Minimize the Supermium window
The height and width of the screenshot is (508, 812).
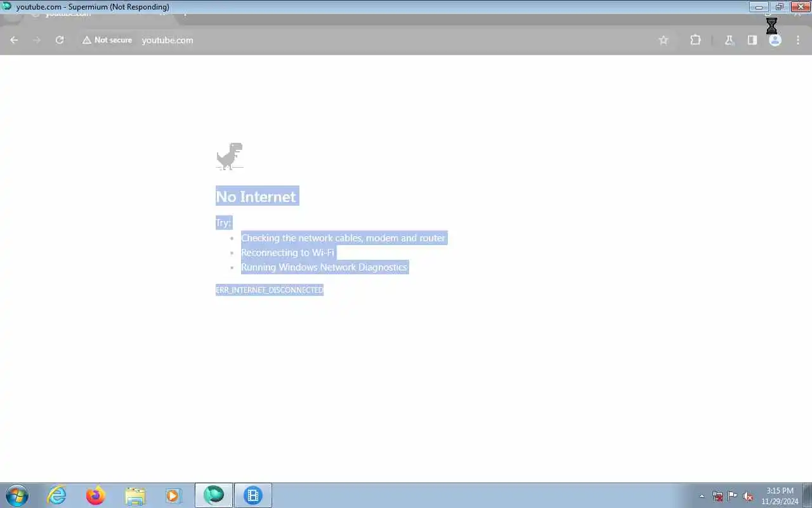coord(759,7)
